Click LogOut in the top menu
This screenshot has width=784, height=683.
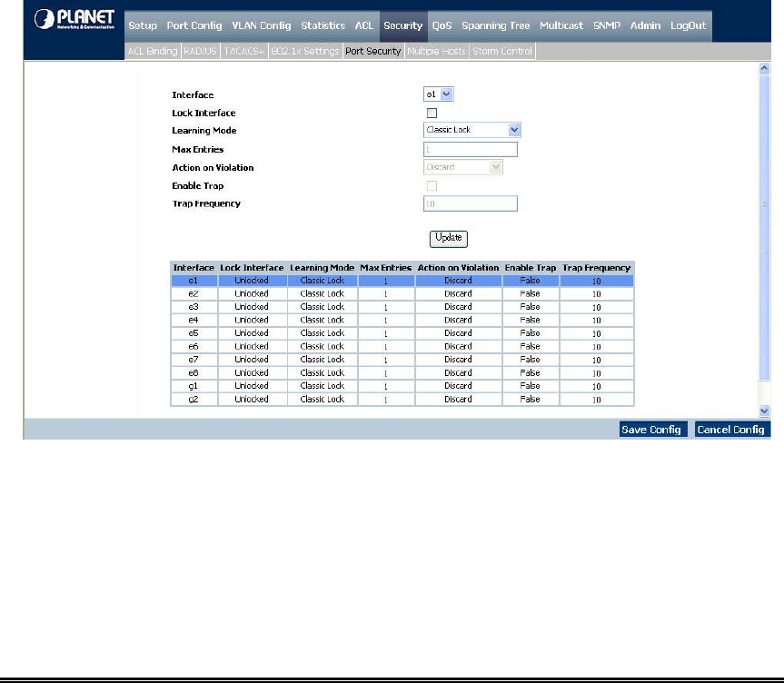tap(688, 25)
